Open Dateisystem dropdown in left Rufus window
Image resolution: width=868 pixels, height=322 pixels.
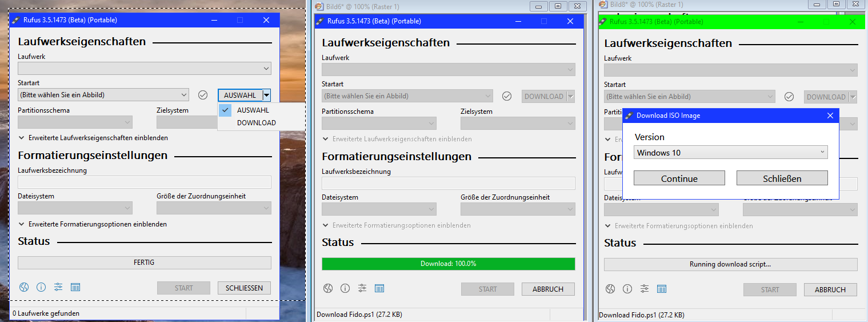click(75, 208)
